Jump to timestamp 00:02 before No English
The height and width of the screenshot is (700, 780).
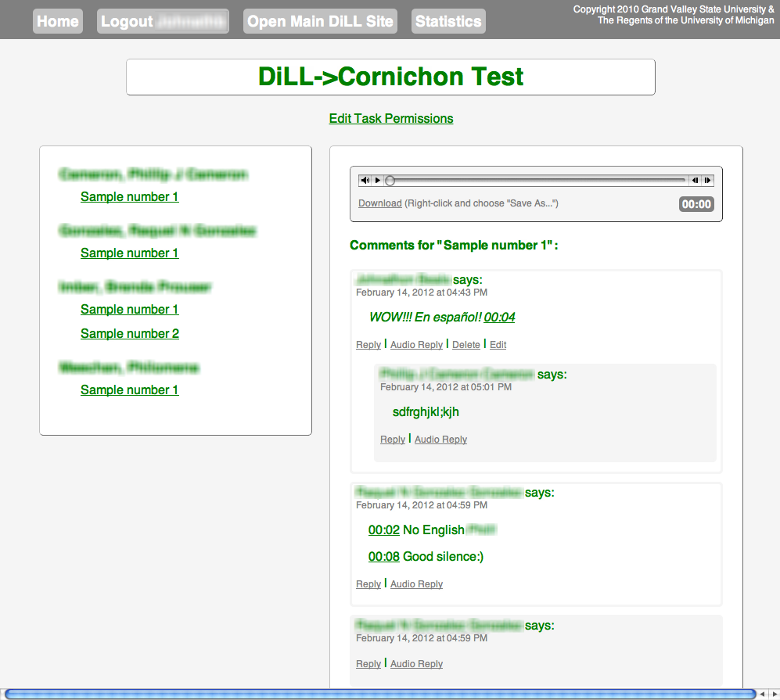(x=384, y=530)
